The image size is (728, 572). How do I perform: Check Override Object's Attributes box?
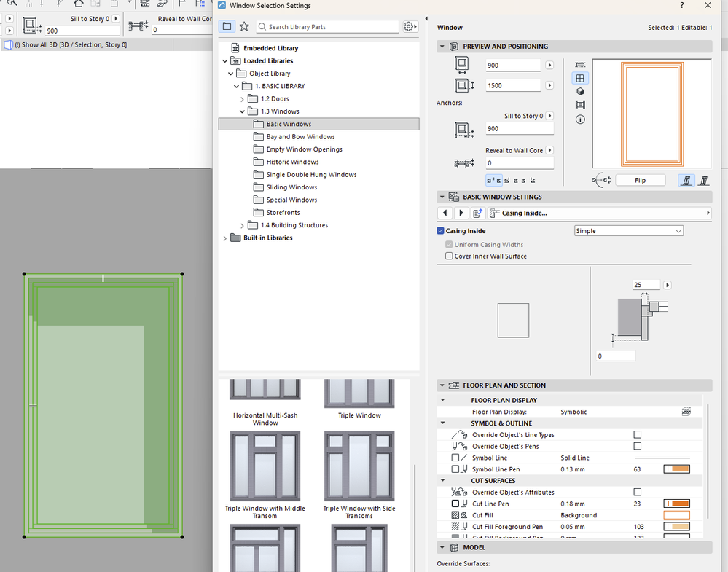coord(638,492)
